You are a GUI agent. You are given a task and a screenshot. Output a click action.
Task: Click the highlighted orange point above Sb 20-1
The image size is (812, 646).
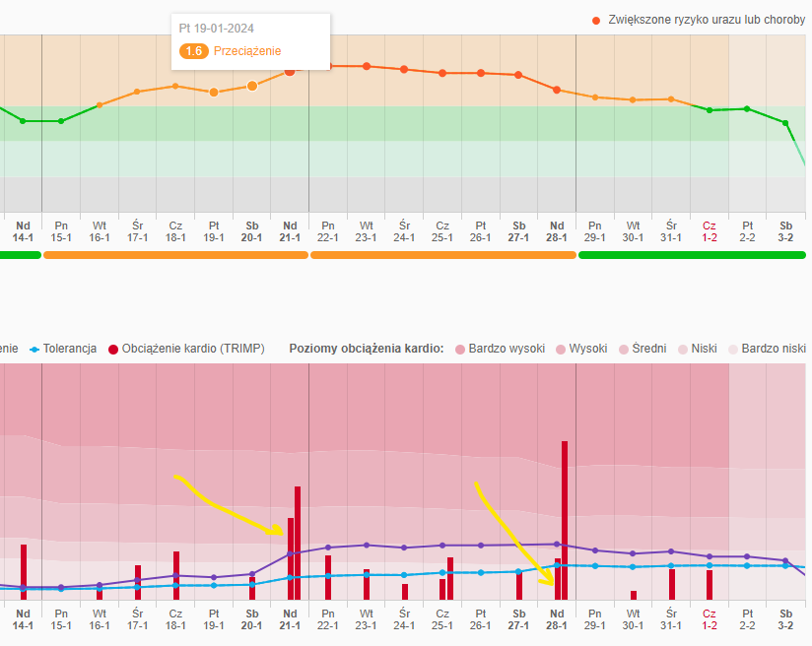252,86
